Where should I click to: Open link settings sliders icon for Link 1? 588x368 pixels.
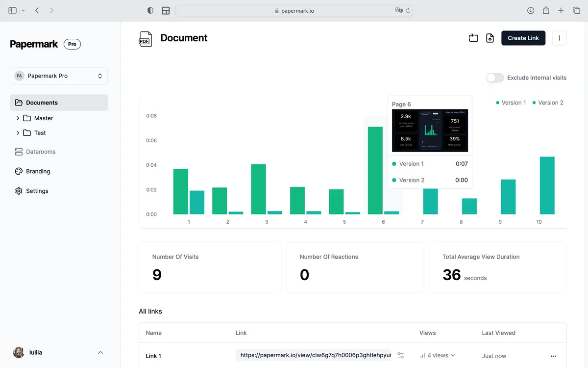400,356
